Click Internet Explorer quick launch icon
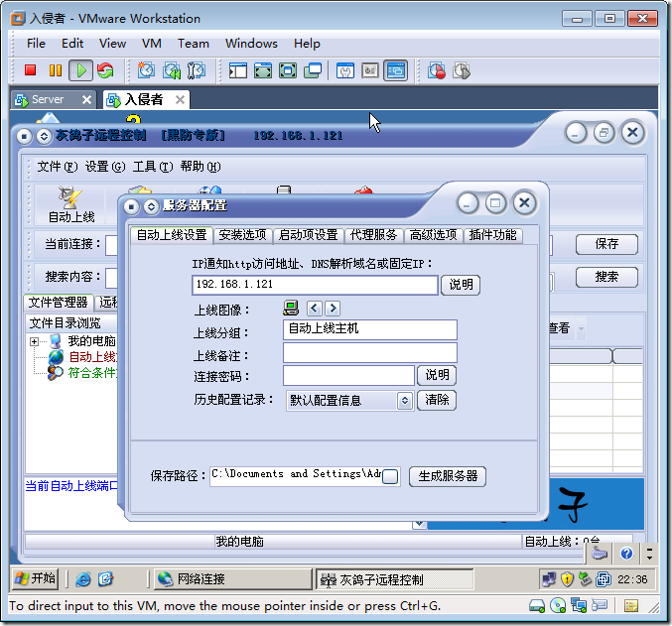Image resolution: width=672 pixels, height=626 pixels. pyautogui.click(x=83, y=579)
